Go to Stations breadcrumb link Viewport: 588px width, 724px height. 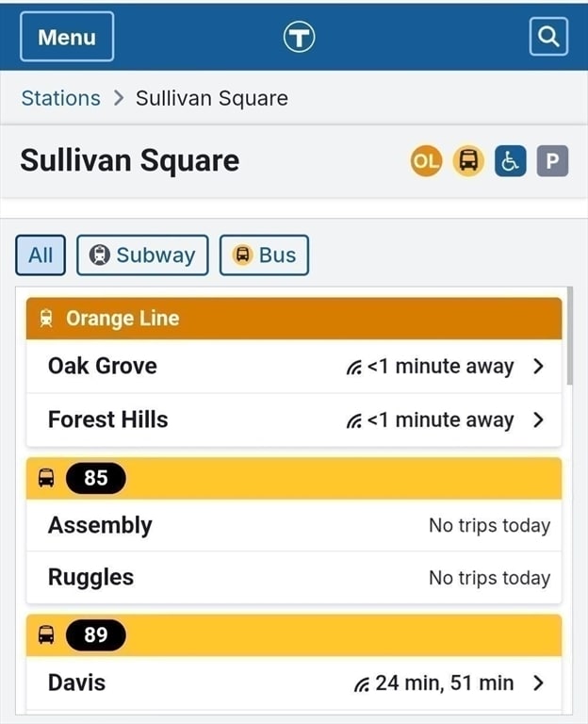click(x=61, y=98)
